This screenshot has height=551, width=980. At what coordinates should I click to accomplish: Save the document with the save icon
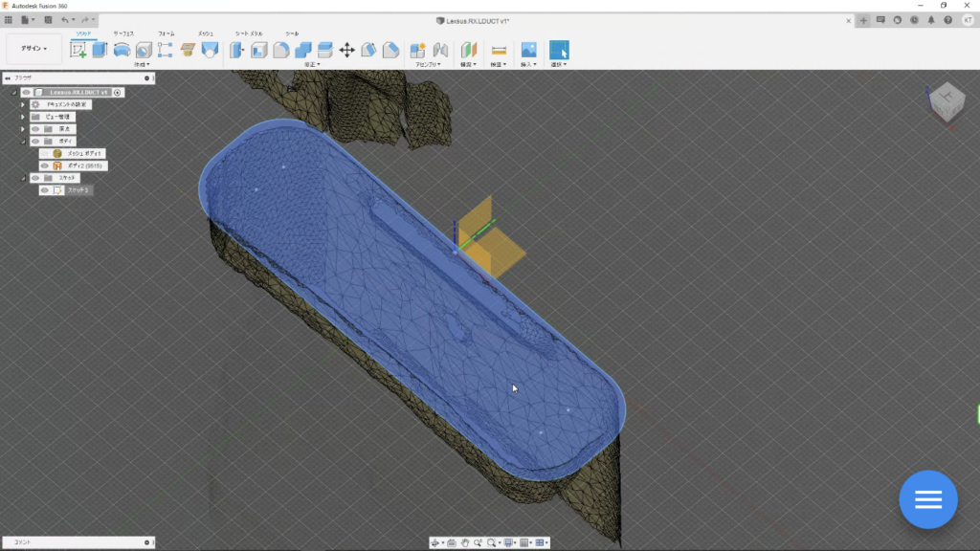[48, 20]
